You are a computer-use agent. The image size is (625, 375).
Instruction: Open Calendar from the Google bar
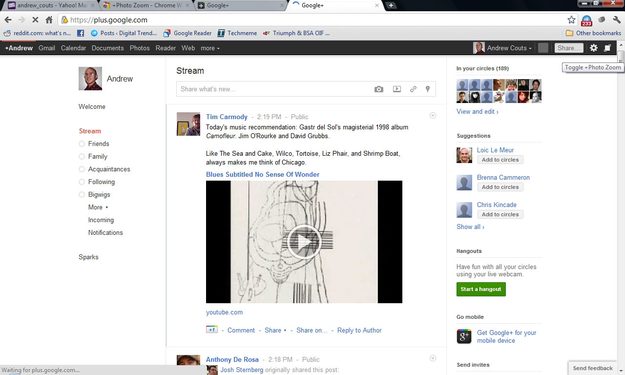(x=73, y=48)
